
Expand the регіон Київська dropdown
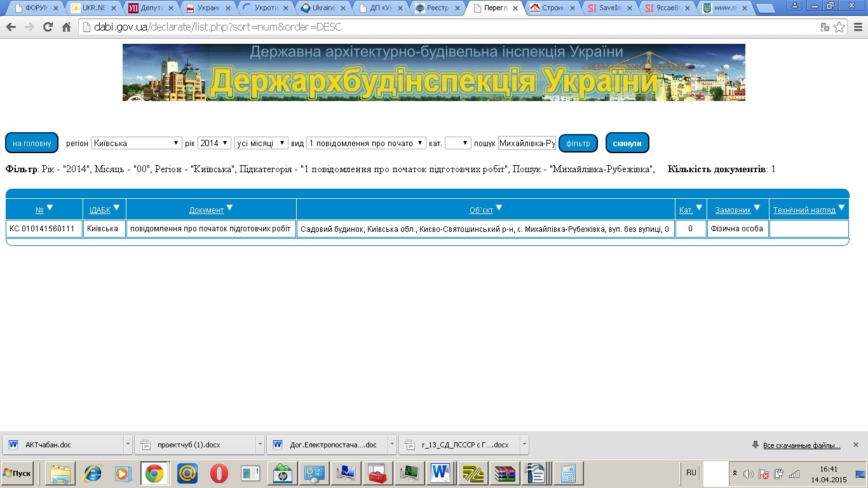(137, 143)
